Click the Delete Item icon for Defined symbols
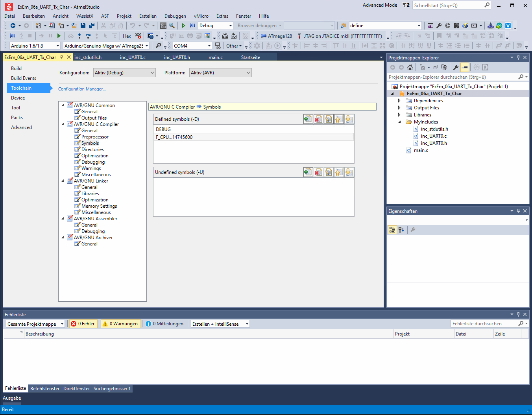The width and height of the screenshot is (532, 415). [x=318, y=119]
